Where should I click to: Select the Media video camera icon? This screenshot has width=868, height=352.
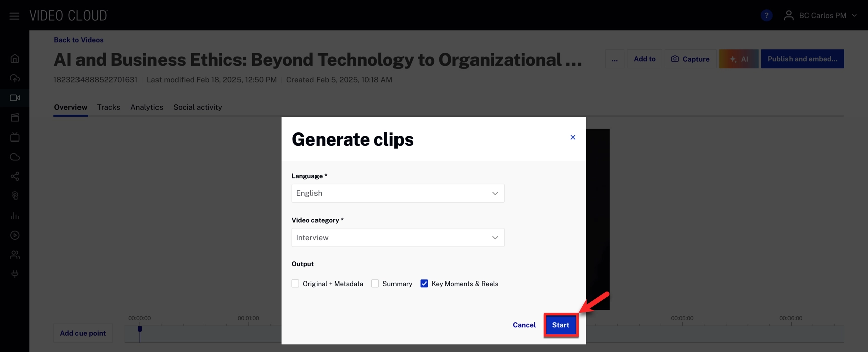click(x=15, y=98)
